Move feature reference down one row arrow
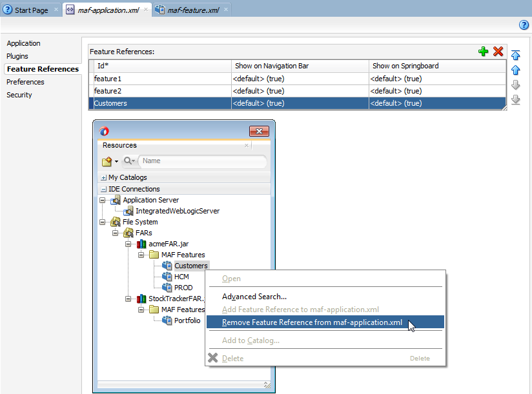Viewport: 532px width, 394px height. (516, 84)
